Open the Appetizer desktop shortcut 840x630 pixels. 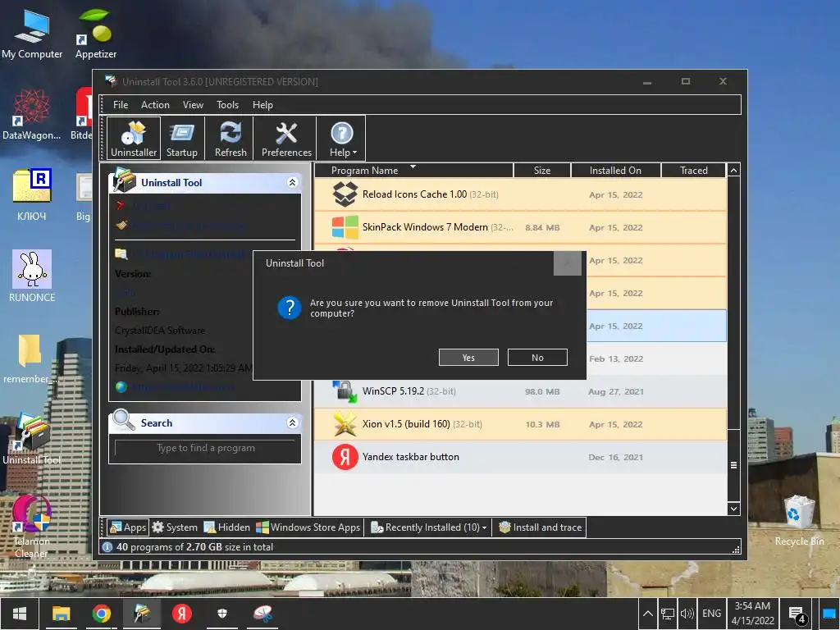tap(96, 34)
